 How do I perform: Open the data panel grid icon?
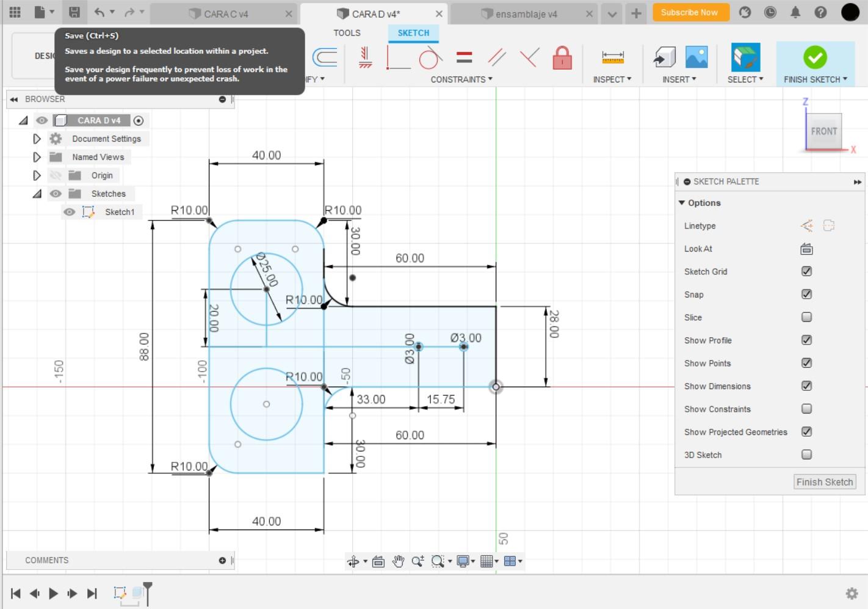coord(15,12)
